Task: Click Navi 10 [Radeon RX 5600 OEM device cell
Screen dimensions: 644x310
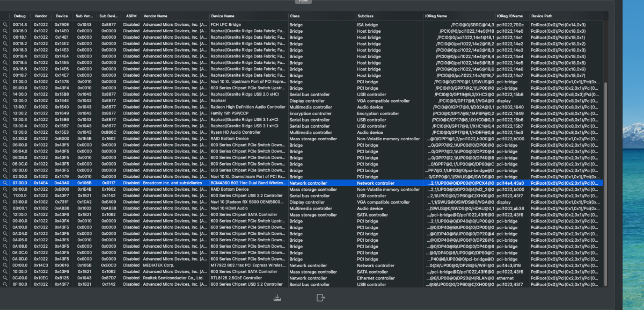Action: pos(248,202)
